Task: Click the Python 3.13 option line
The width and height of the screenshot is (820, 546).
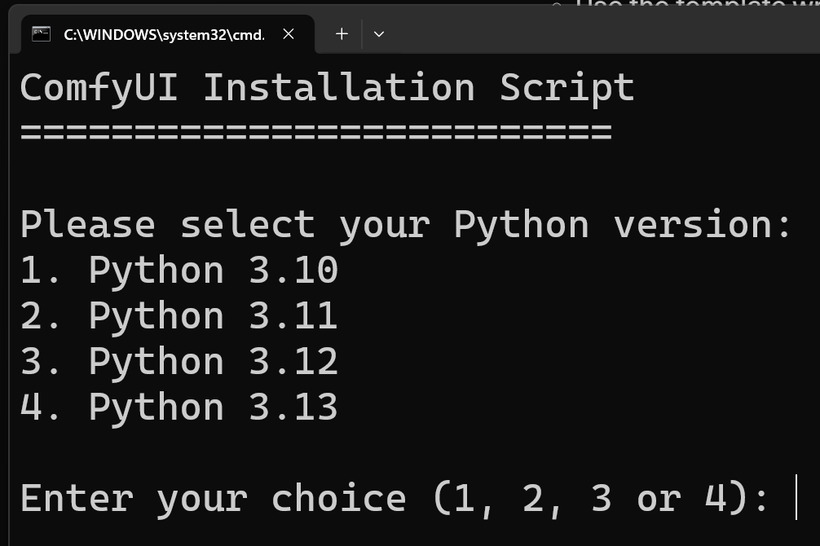Action: point(179,408)
